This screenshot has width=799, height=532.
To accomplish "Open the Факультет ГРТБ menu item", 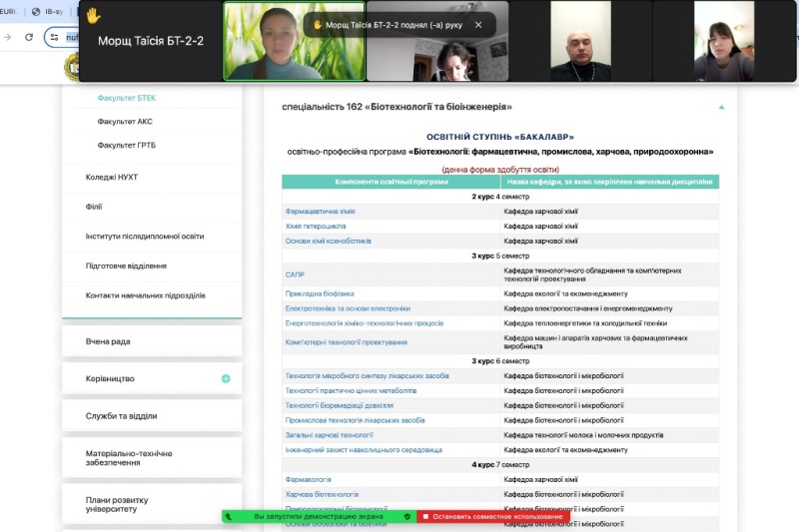I will click(127, 145).
